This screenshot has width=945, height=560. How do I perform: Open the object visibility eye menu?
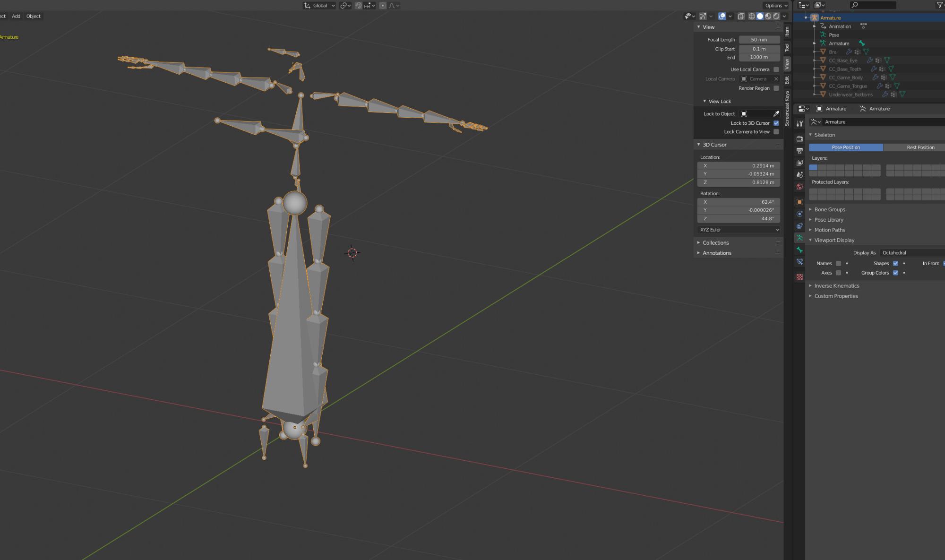point(690,17)
